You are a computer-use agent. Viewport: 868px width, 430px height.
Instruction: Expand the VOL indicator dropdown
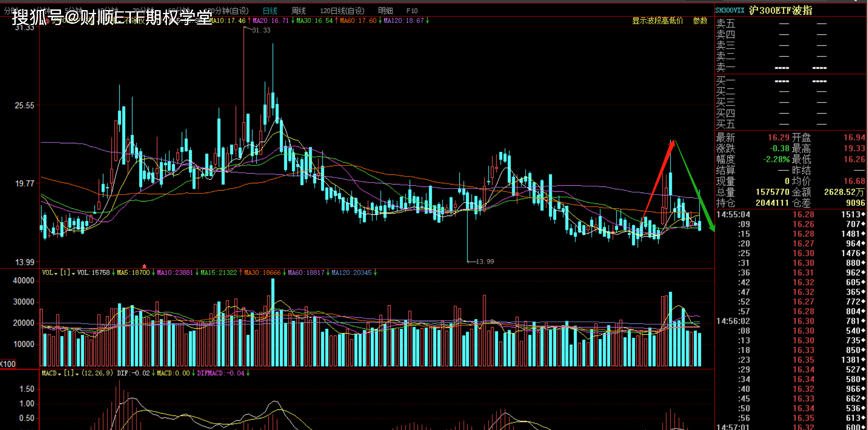pyautogui.click(x=50, y=273)
